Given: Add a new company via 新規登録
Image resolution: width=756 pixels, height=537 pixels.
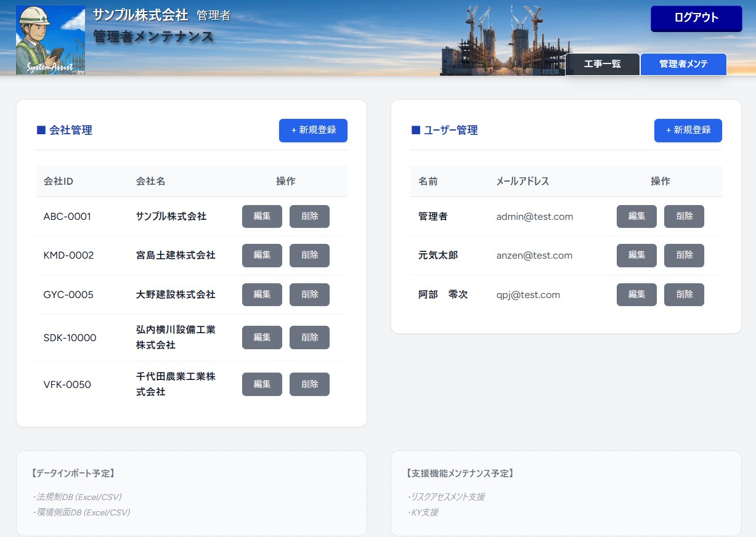Looking at the screenshot, I should 313,131.
